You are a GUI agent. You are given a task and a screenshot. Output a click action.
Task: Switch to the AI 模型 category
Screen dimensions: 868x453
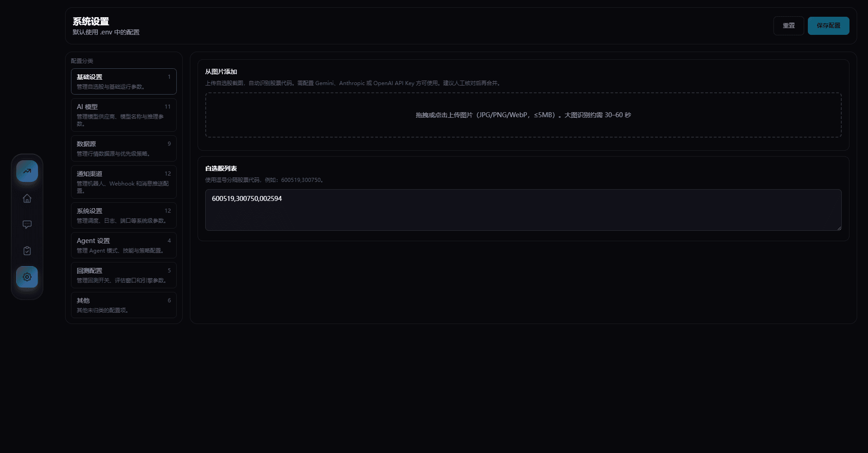point(123,115)
